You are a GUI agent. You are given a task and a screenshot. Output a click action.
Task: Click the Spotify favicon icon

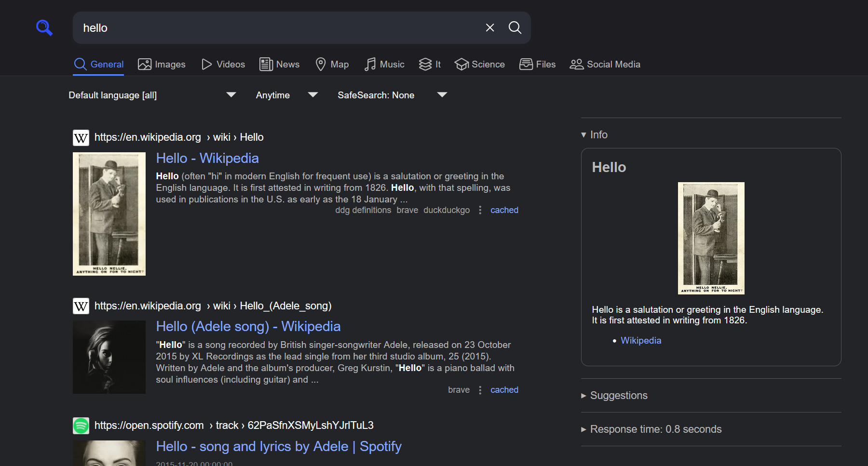(81, 426)
